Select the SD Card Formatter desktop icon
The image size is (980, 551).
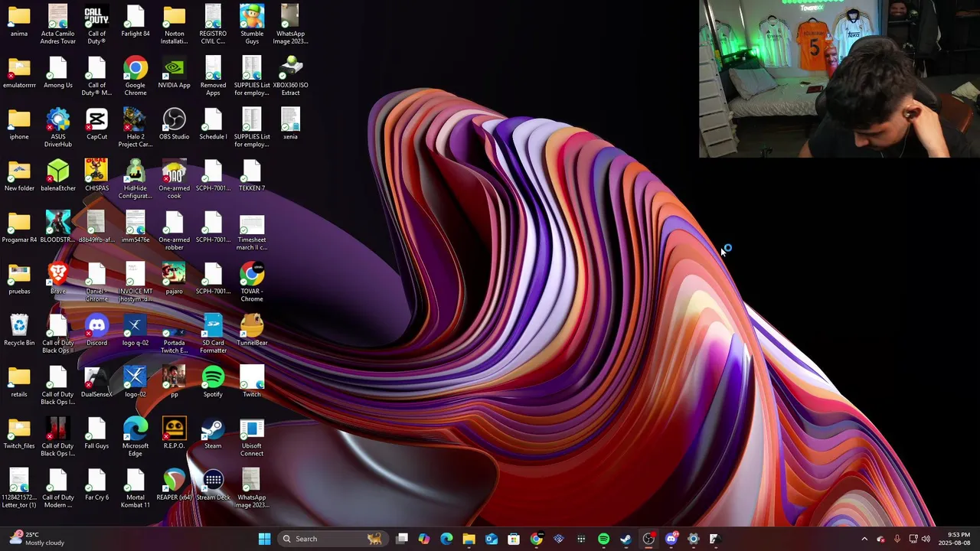click(213, 334)
